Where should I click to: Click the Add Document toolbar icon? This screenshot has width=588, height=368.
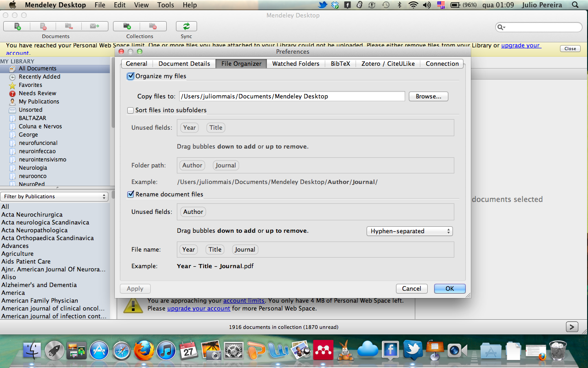17,26
